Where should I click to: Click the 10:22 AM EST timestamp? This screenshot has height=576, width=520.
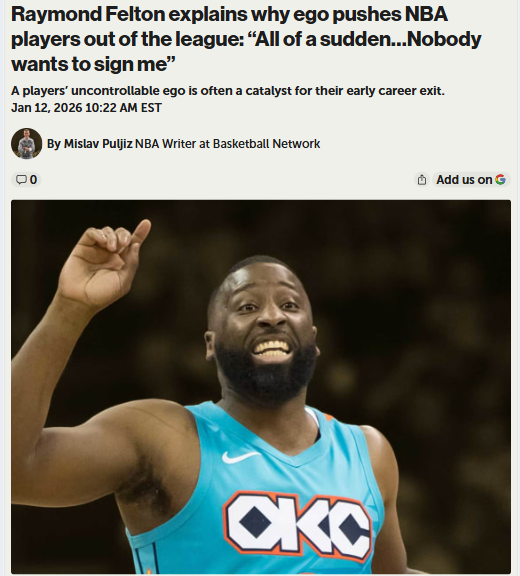123,108
